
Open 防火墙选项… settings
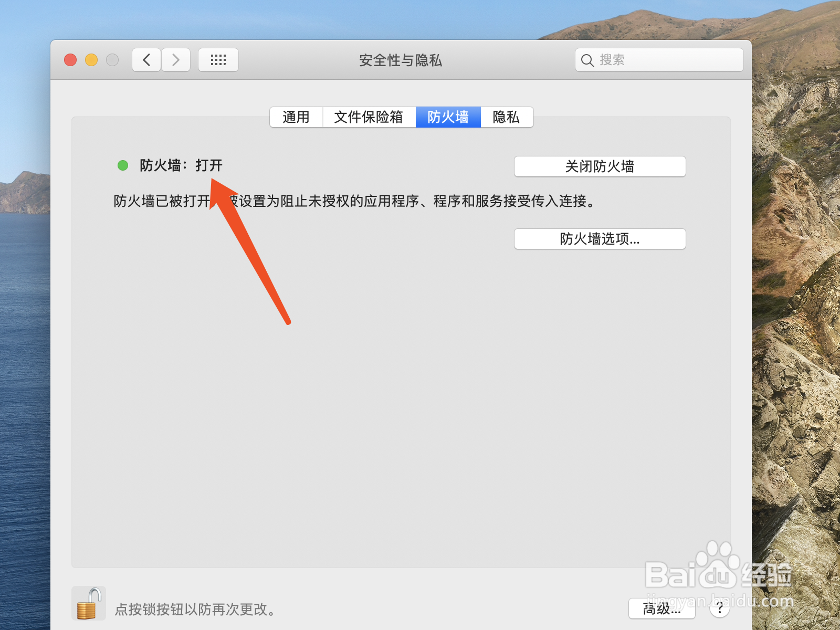[x=600, y=239]
